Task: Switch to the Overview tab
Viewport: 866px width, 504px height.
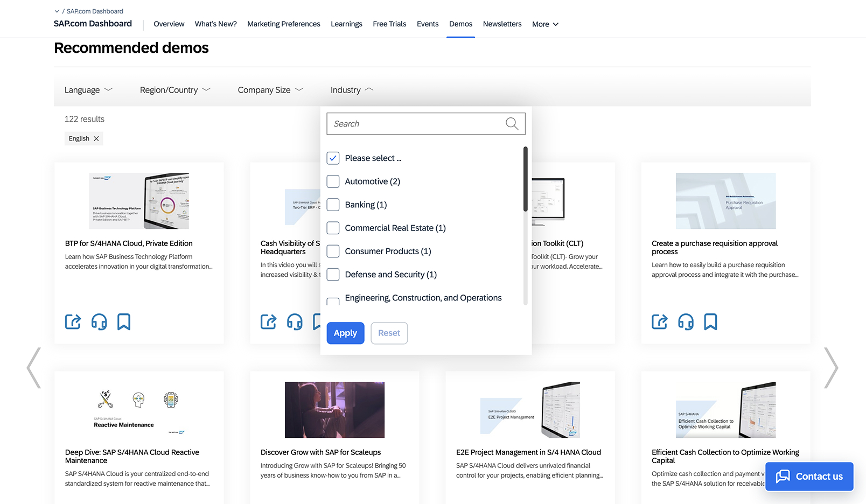Action: [169, 24]
